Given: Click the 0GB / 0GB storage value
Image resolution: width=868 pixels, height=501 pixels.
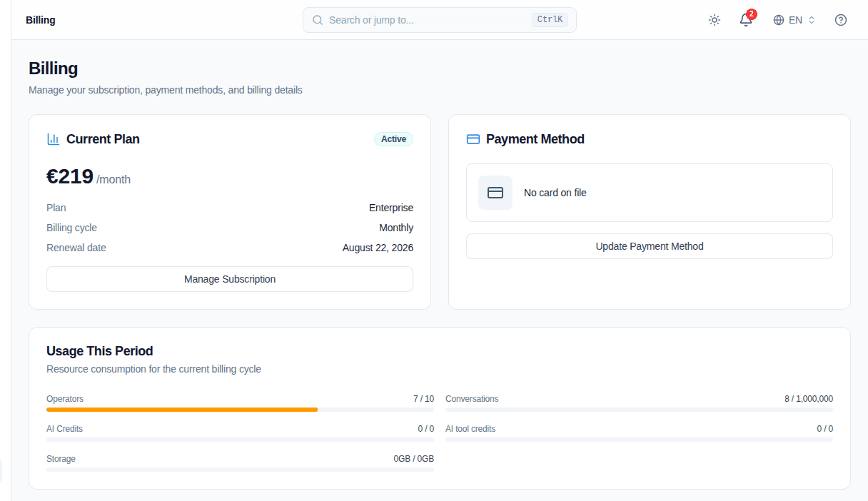Looking at the screenshot, I should pyautogui.click(x=414, y=459).
